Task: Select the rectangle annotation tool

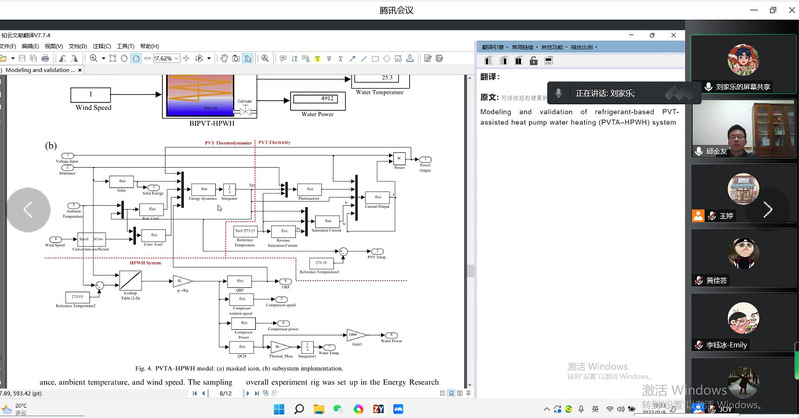Action: click(x=375, y=59)
